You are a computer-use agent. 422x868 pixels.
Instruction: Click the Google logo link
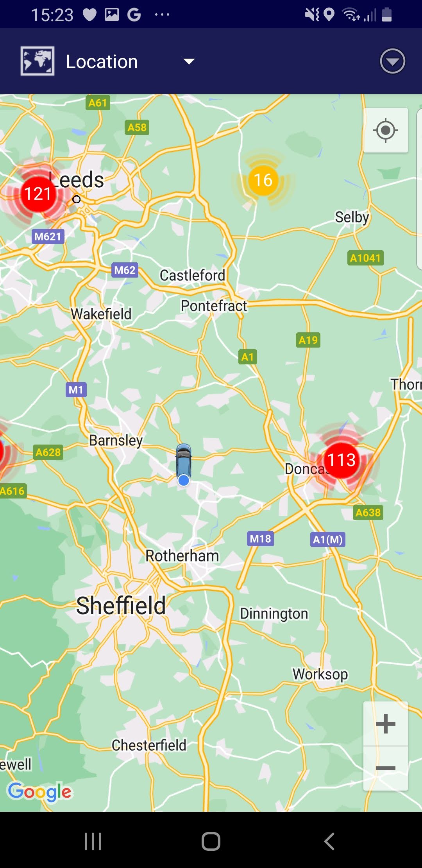40,792
